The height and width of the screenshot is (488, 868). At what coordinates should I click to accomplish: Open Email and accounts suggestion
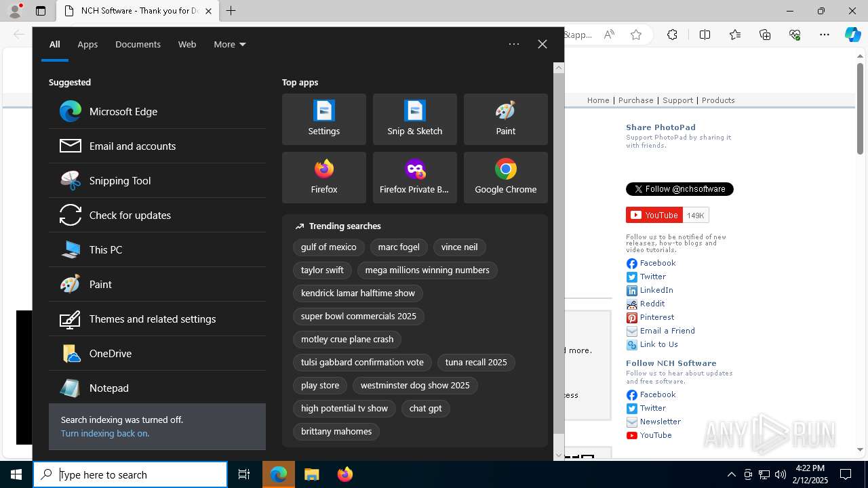[157, 146]
